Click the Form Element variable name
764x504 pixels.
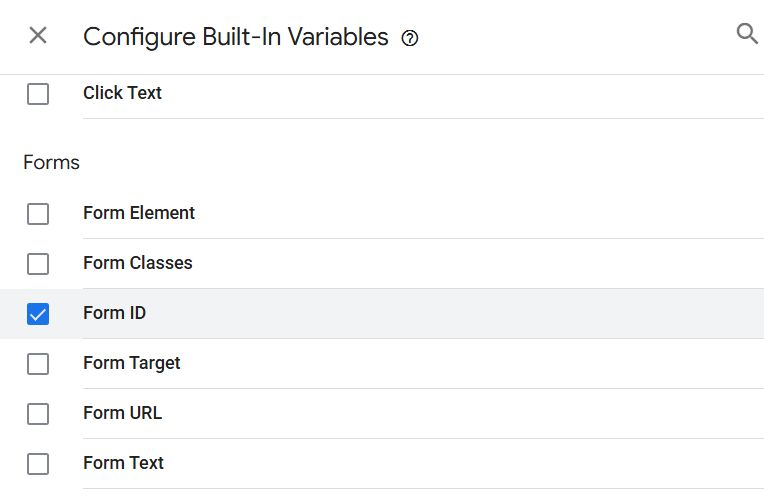coord(139,213)
